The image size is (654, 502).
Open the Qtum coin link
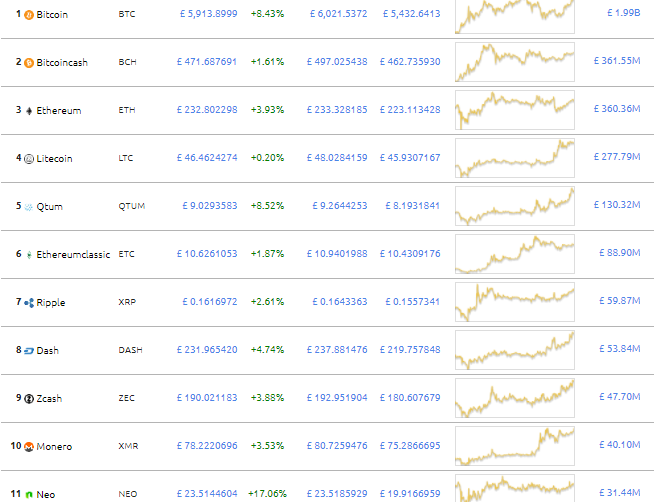tap(49, 207)
